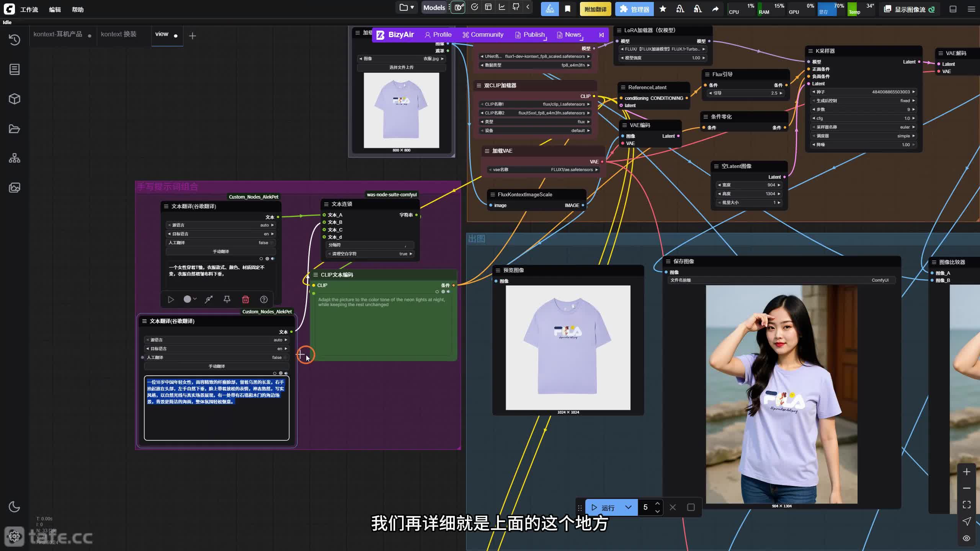Click the bypass node icon in toolbox
Viewport: 980px width, 551px height.
pos(209,300)
